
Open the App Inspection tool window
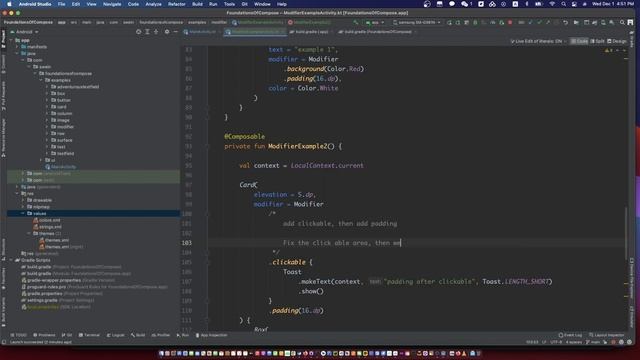(x=211, y=335)
